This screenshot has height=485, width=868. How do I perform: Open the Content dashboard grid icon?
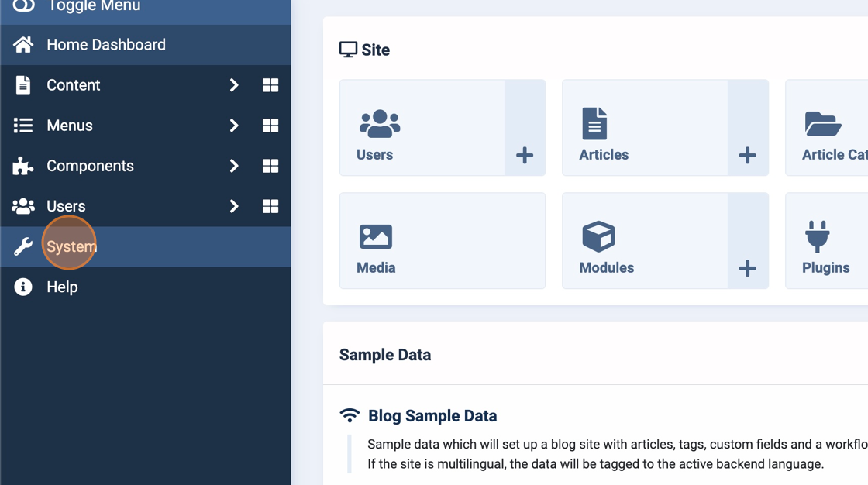tap(270, 85)
